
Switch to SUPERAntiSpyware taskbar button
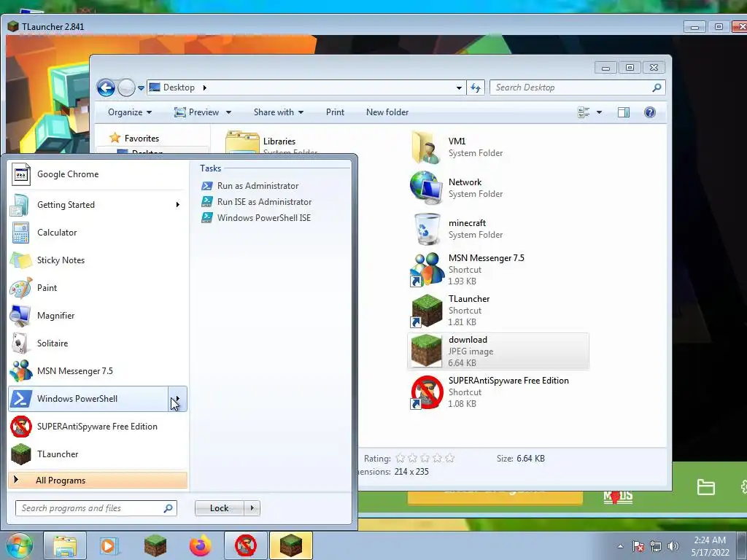[x=245, y=545]
